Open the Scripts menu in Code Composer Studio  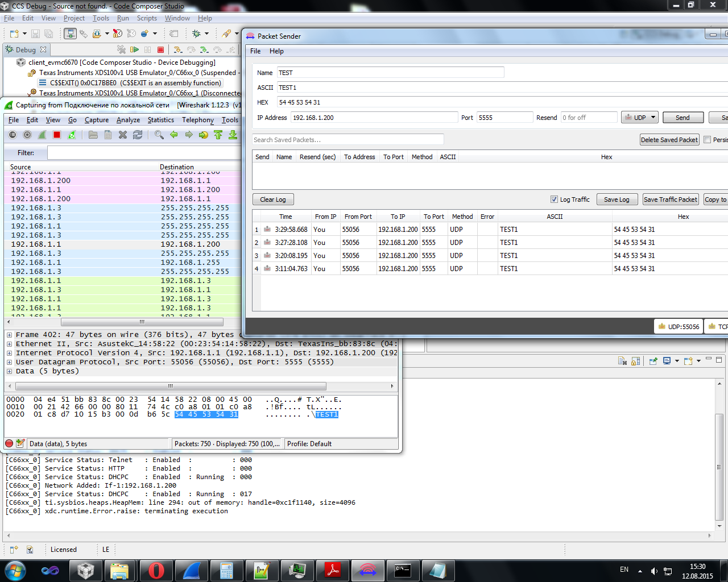[147, 18]
